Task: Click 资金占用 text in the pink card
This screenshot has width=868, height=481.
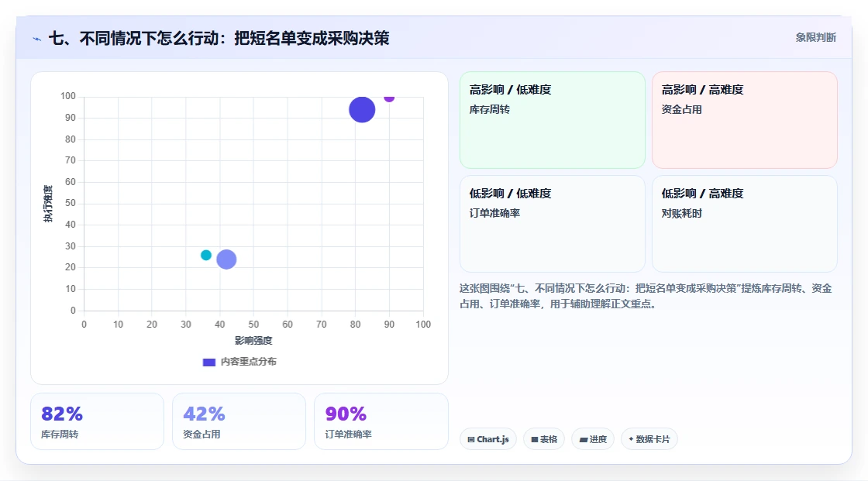Action: (x=681, y=109)
